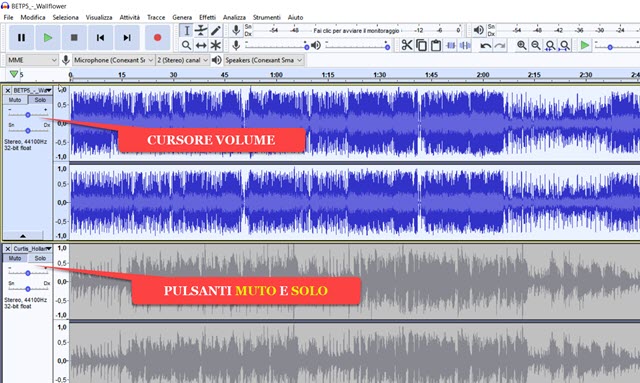Toggle Muto on the BETP5 Wallflower track

tap(15, 100)
